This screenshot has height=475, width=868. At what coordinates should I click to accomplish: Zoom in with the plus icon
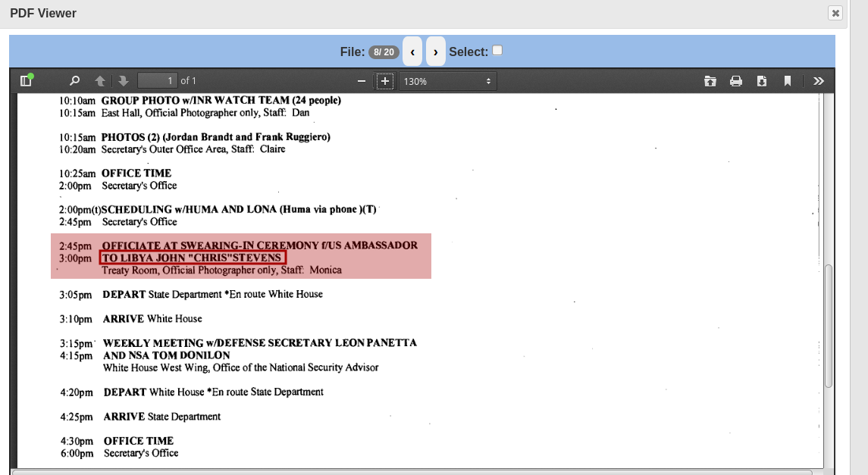pos(385,81)
